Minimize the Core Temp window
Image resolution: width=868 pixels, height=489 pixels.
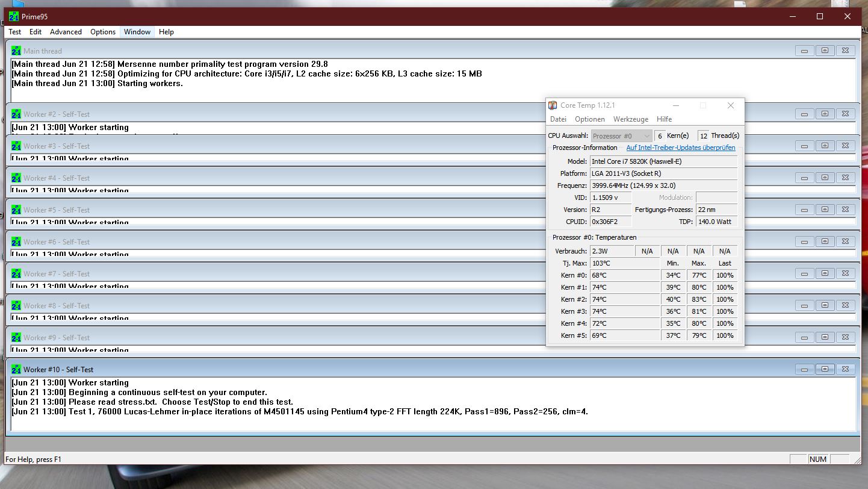pos(676,105)
